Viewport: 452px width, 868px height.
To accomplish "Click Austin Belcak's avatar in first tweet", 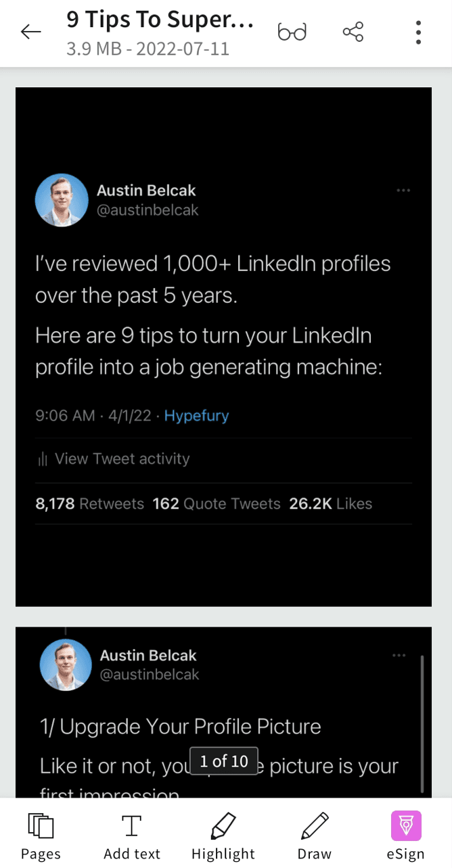I will click(62, 200).
